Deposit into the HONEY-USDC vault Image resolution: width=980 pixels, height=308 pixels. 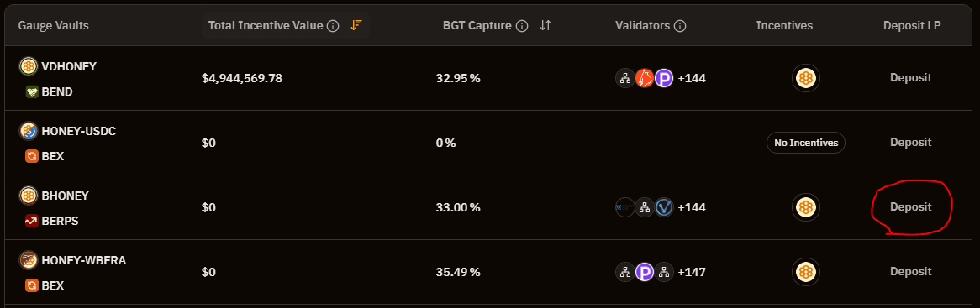pyautogui.click(x=910, y=142)
